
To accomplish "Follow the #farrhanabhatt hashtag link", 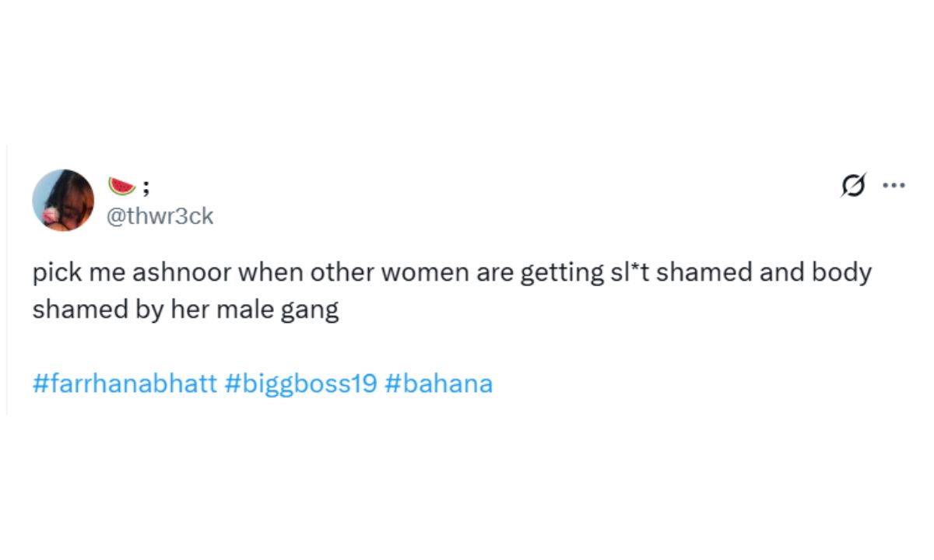I will [125, 384].
